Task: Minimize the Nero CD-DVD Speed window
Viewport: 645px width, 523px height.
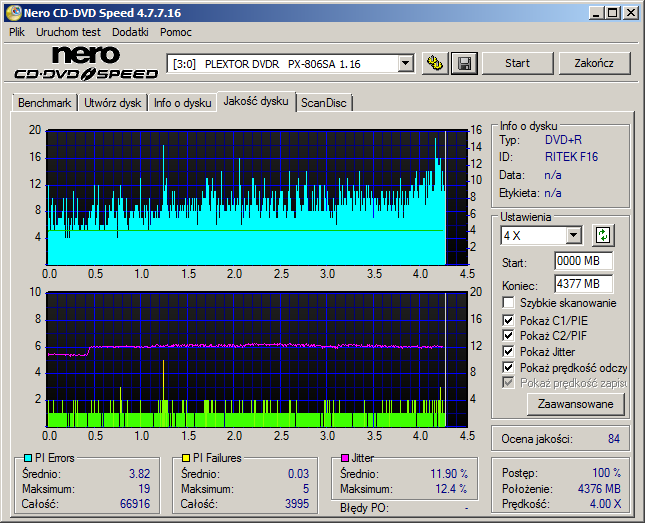Action: 596,13
